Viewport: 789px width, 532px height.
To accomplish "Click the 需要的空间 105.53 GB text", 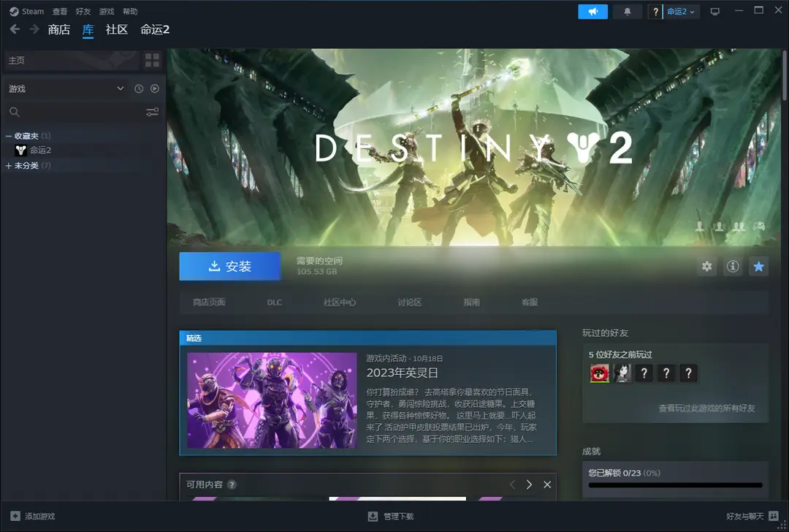I will click(319, 266).
